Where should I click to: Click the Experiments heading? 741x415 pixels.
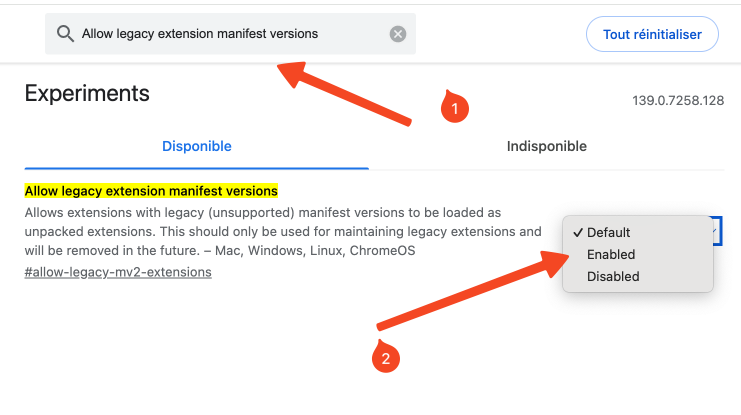[87, 93]
